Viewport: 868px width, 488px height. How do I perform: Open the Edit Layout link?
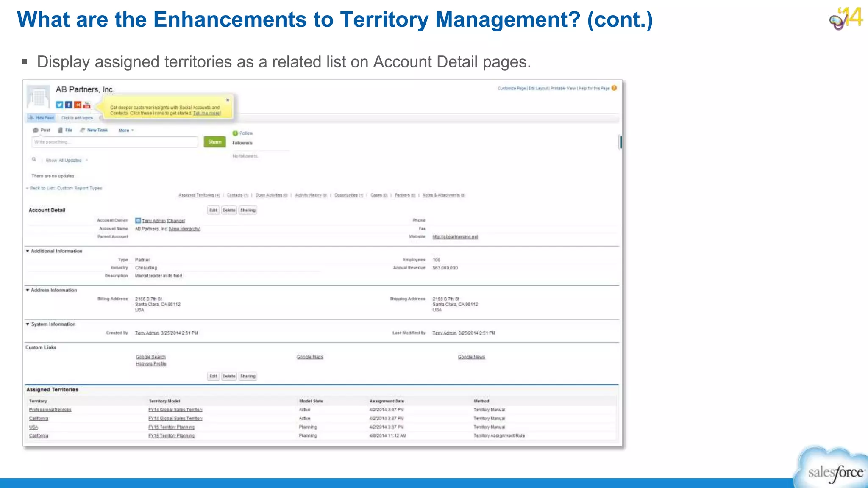point(538,88)
